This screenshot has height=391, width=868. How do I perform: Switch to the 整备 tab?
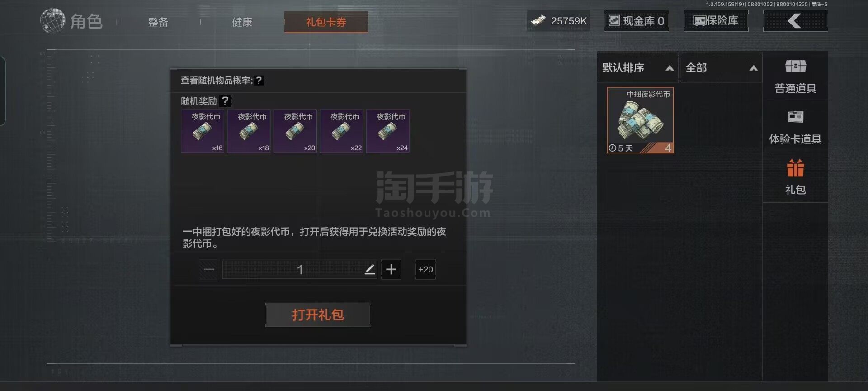click(158, 22)
